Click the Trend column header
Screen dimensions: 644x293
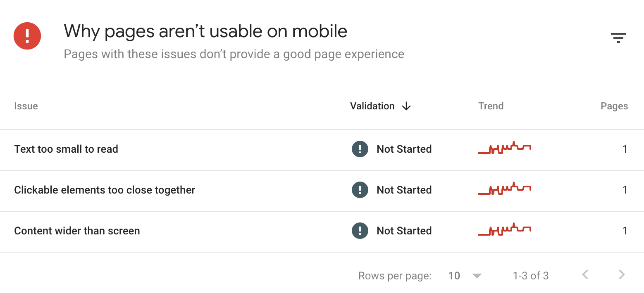tap(491, 106)
